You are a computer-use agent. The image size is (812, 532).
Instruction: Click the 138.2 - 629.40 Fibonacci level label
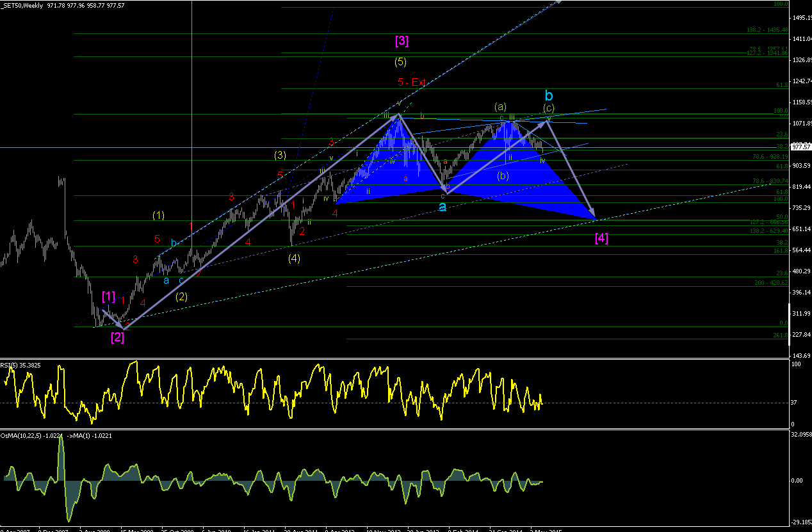(767, 230)
